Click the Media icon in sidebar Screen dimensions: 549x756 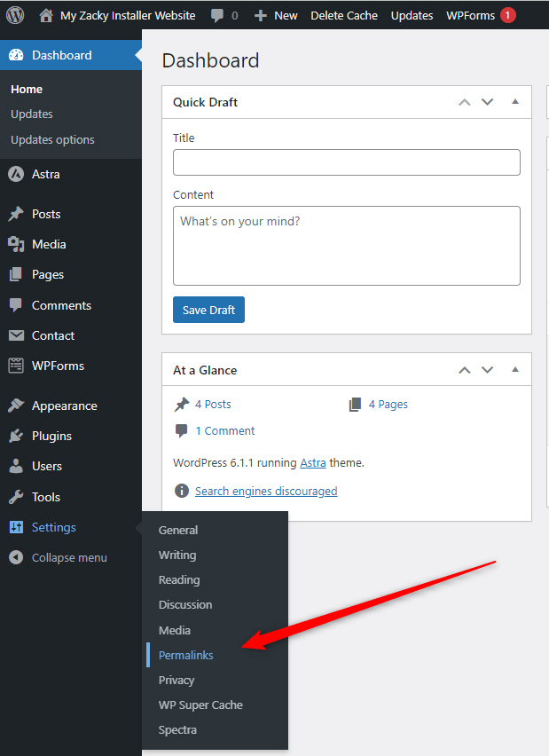pos(16,244)
